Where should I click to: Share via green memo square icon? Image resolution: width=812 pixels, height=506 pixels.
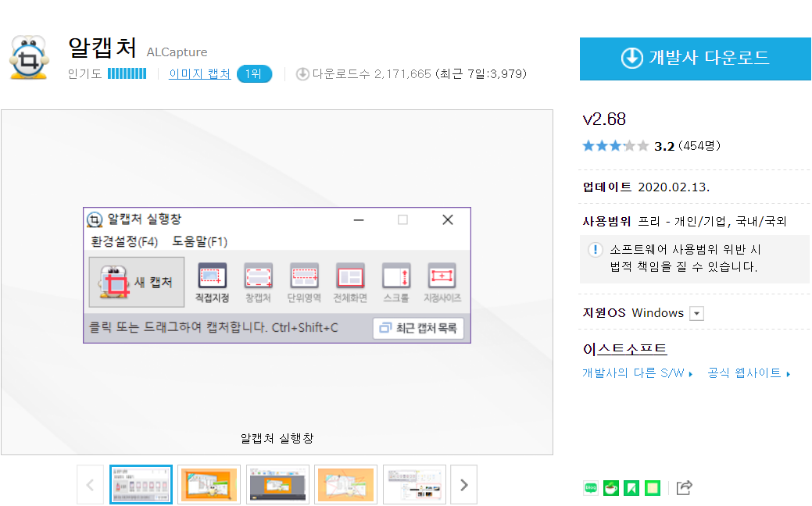click(x=653, y=488)
